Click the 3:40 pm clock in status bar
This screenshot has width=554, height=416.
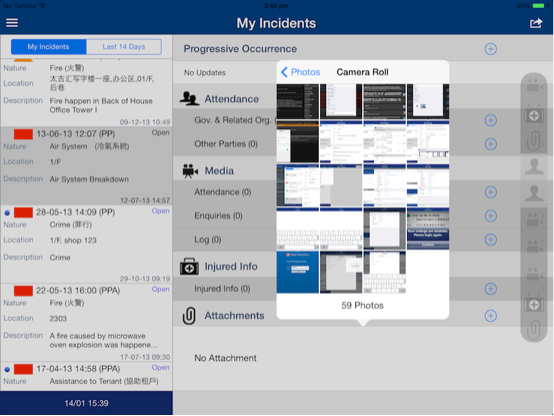[x=276, y=6]
